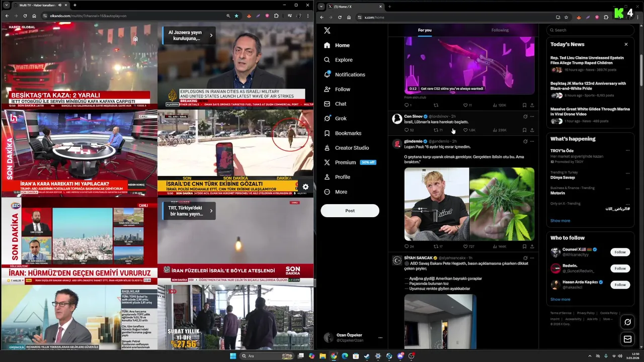The height and width of the screenshot is (362, 644).
Task: Open Follow in X sidebar
Action: 337,89
